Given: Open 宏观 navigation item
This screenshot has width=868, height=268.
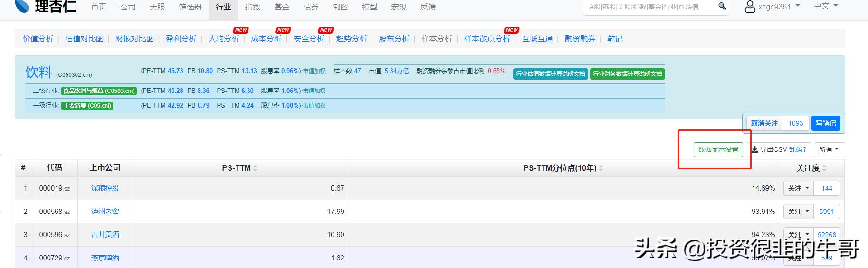Looking at the screenshot, I should (399, 7).
